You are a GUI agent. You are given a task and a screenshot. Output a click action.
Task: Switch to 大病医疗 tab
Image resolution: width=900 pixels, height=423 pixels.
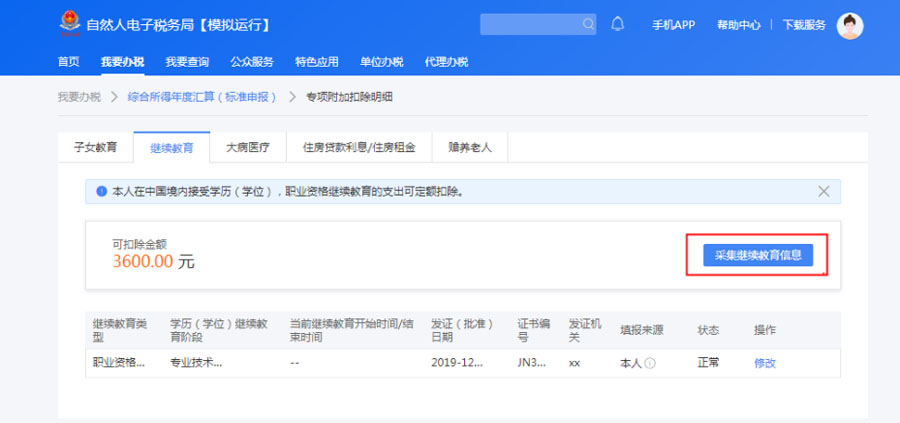[x=247, y=147]
